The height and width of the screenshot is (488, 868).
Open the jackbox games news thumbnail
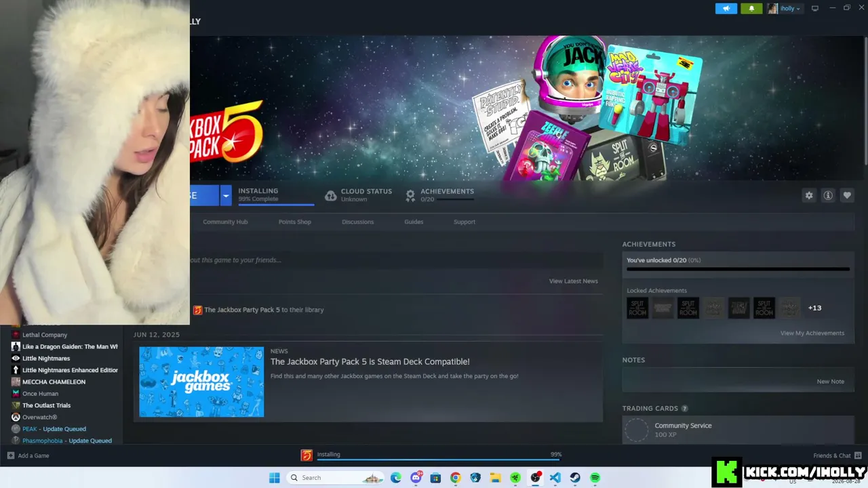point(201,382)
